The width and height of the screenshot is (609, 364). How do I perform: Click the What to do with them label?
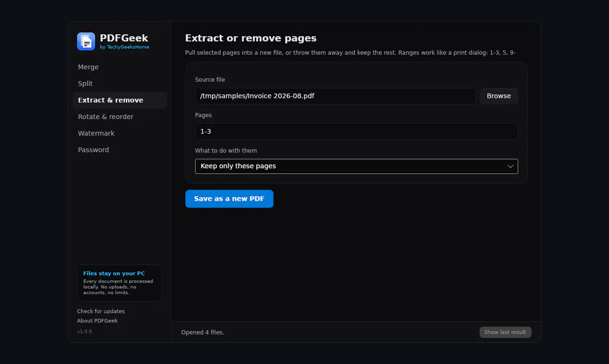226,150
